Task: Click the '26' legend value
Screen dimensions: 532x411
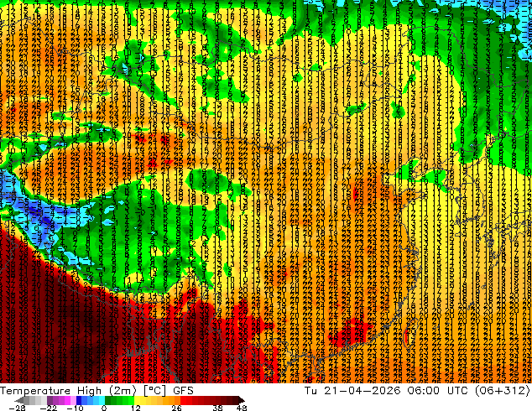Action: pos(176,408)
